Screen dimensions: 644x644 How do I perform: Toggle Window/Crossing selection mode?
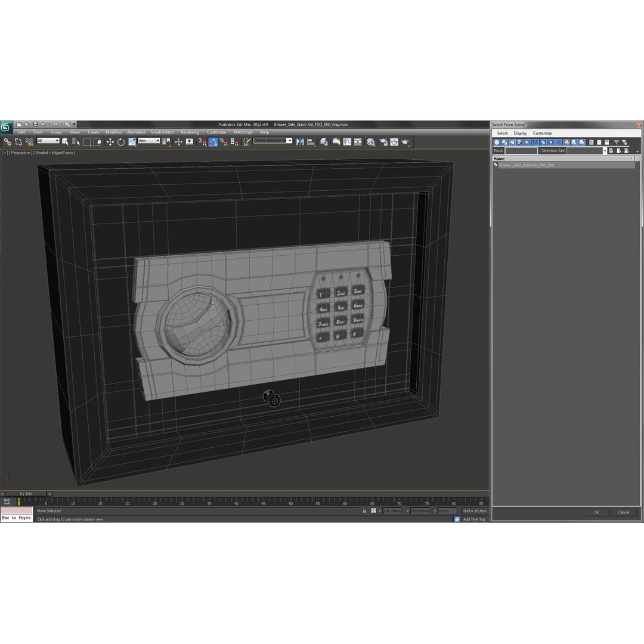[x=98, y=142]
